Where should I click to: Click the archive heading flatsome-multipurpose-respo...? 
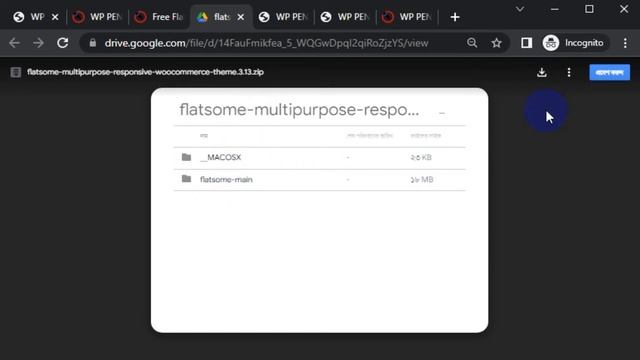299,110
